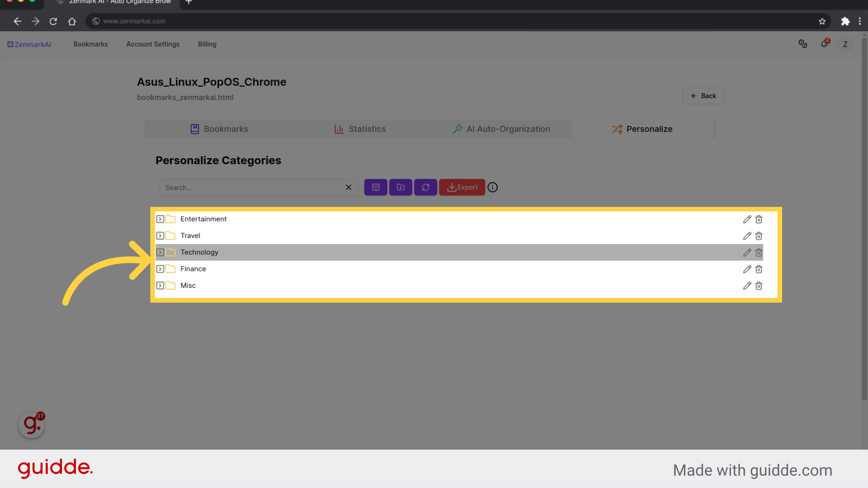Select the Travel category row
The width and height of the screenshot is (868, 488).
(459, 236)
